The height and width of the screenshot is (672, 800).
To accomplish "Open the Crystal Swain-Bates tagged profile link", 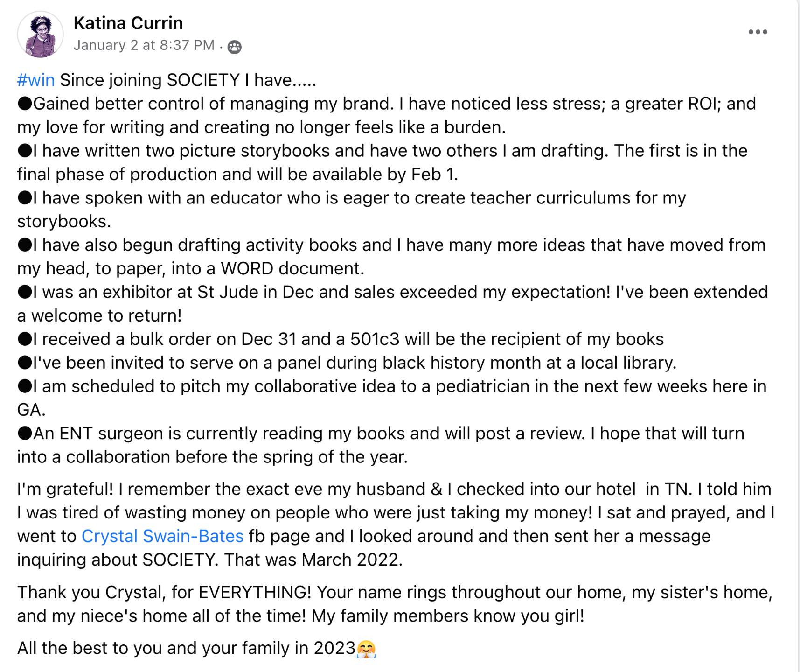I will 162,536.
